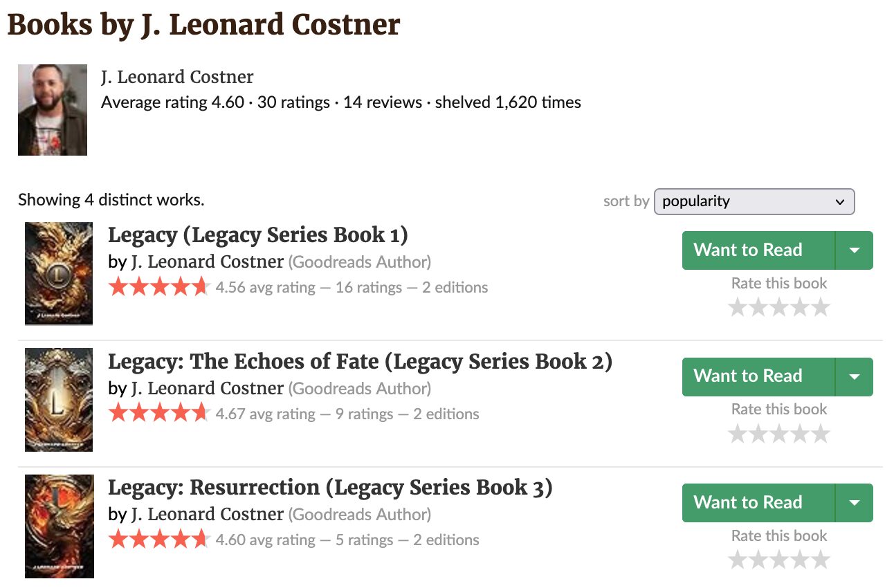
Task: Click Legacy: Resurrection book cover thumbnail
Action: click(59, 526)
